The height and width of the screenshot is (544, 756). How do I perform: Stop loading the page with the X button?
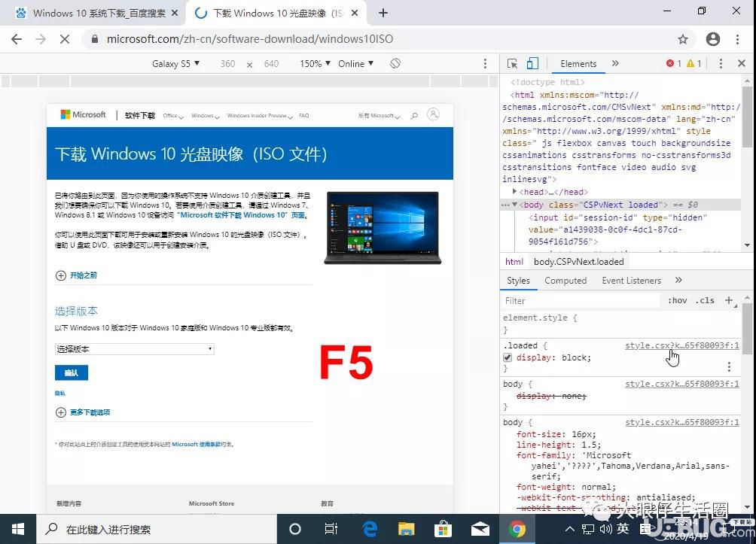[x=65, y=39]
